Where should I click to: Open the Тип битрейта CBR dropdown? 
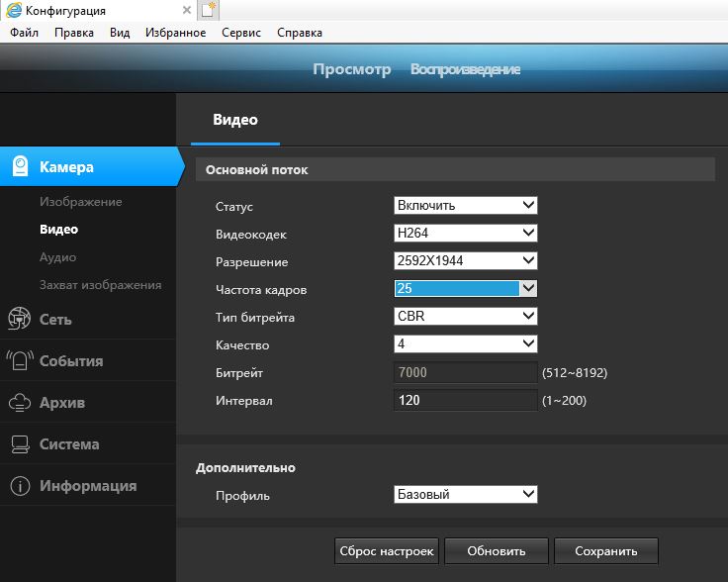(x=465, y=317)
